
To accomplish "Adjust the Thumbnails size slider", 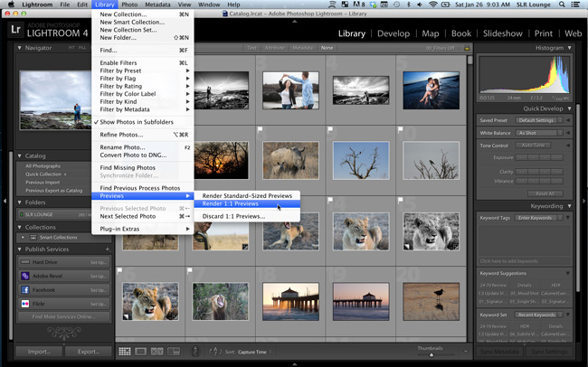I will [x=432, y=354].
